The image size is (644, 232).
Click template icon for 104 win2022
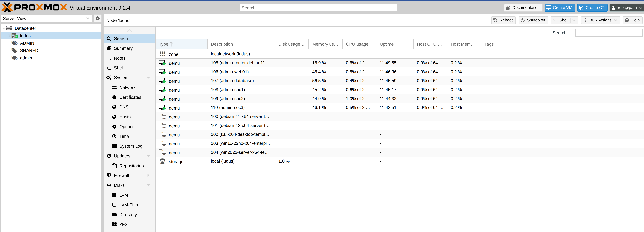pos(162,152)
